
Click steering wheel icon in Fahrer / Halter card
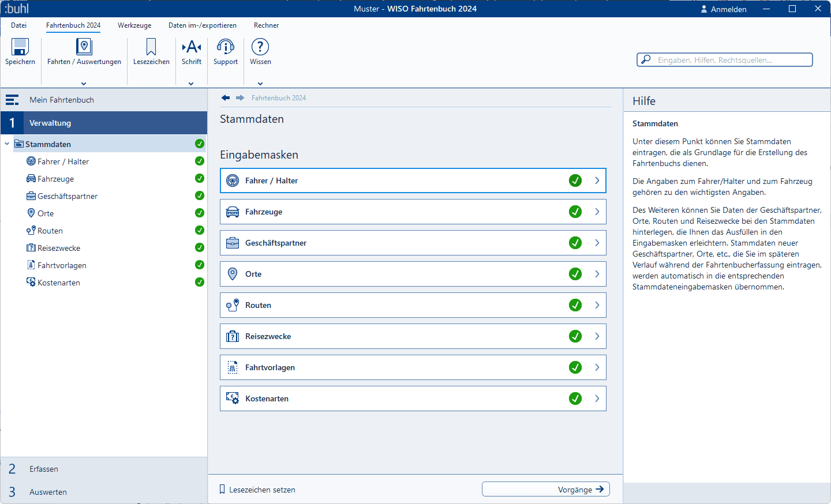(x=233, y=180)
